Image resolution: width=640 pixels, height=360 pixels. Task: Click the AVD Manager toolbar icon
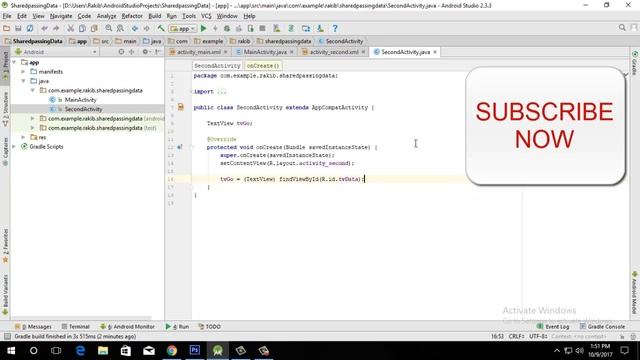(277, 28)
